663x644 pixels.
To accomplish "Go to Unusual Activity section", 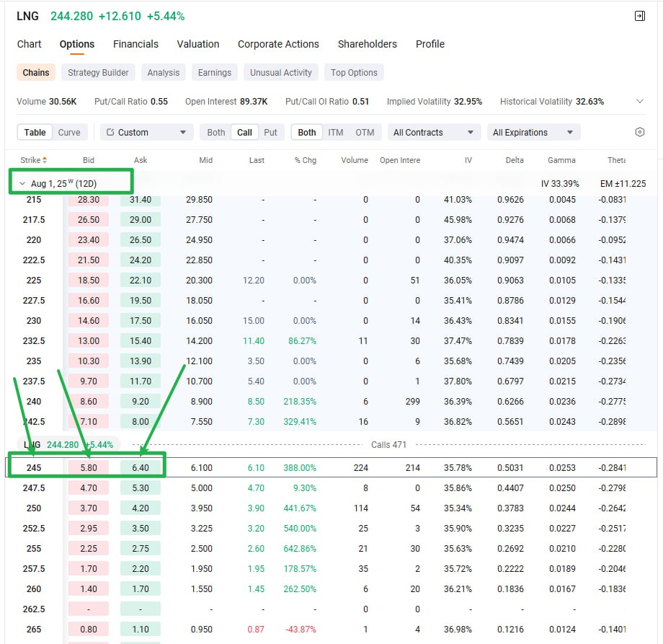I will tap(281, 72).
